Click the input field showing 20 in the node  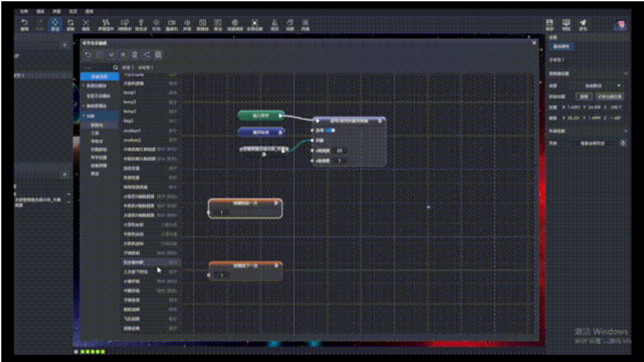pyautogui.click(x=339, y=151)
